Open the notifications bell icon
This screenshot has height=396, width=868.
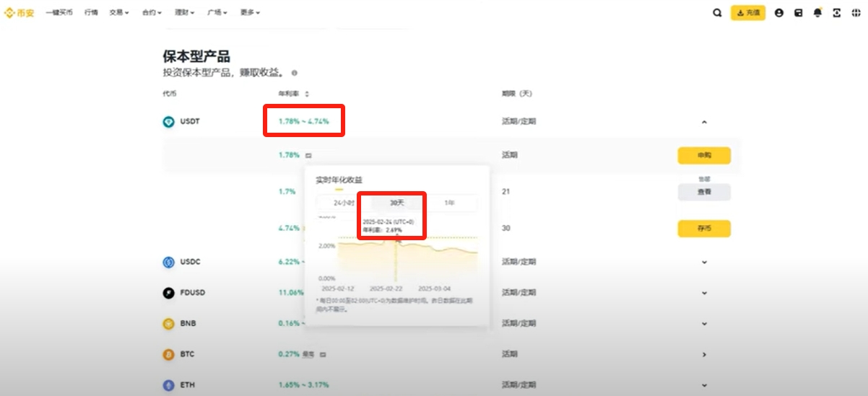(x=818, y=12)
